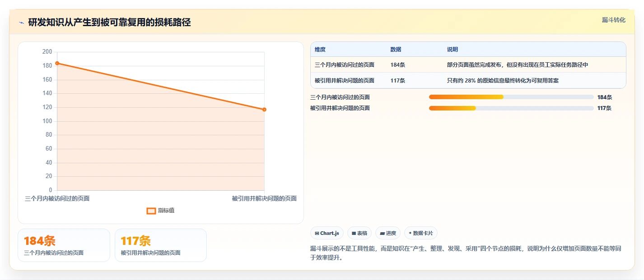644x280 pixels.
Task: Click the 117条 value beside progress bar
Action: tap(605, 108)
